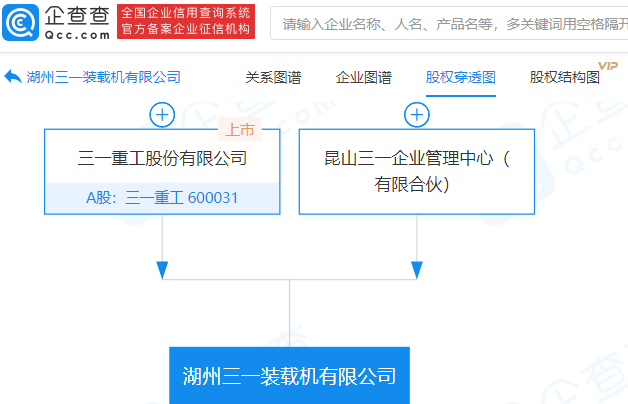This screenshot has height=404, width=628.
Task: Click the VIP badge above 股权结构图
Action: tap(608, 66)
